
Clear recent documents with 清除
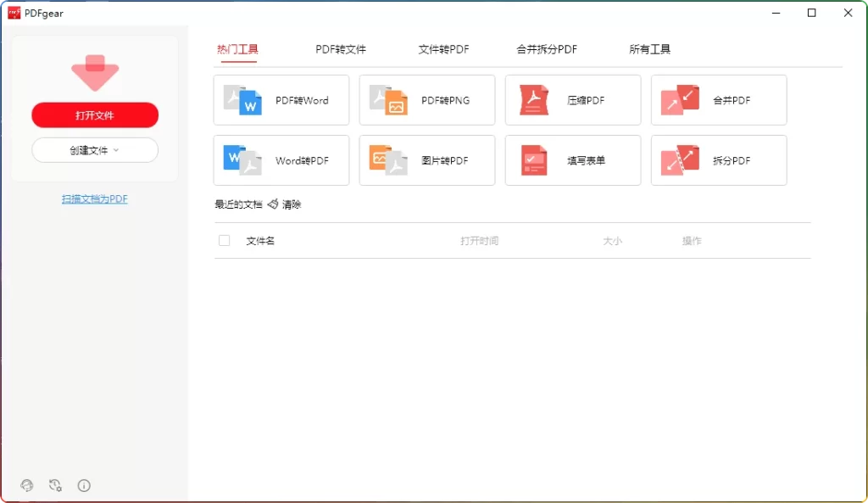[x=288, y=204]
